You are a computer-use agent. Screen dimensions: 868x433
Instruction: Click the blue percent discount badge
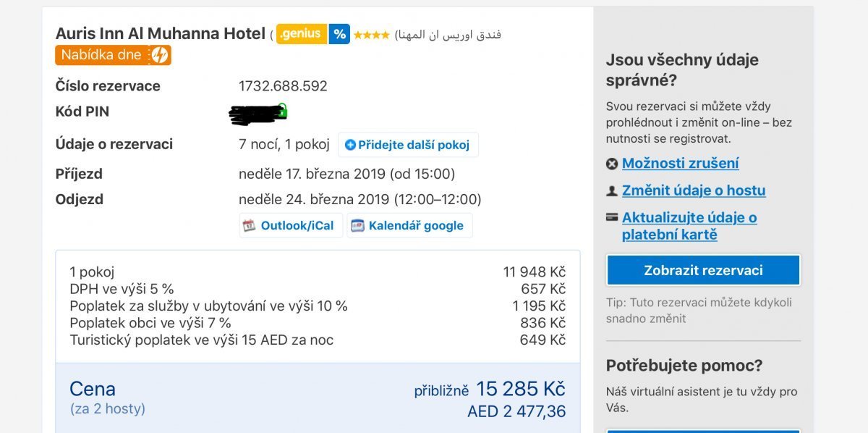tap(339, 34)
